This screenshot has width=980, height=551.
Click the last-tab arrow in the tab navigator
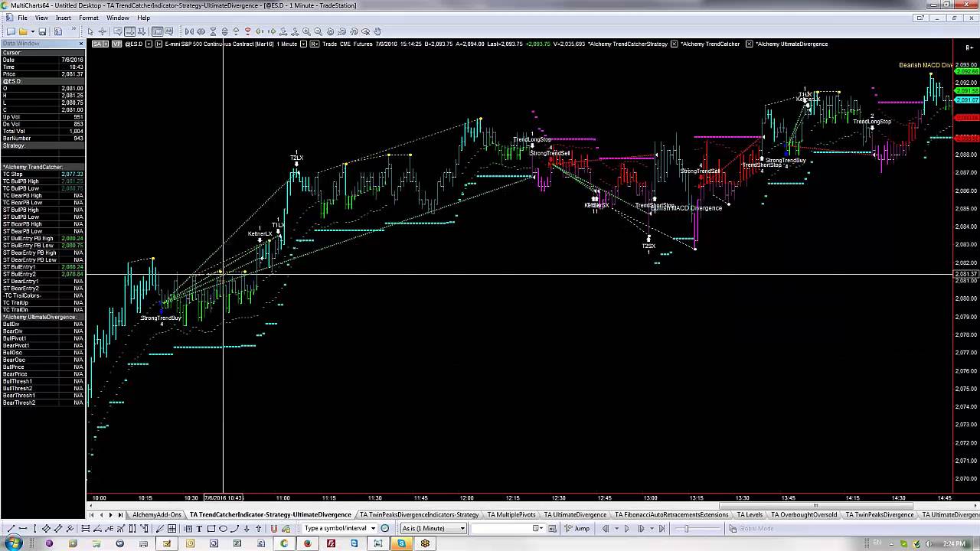(x=120, y=514)
